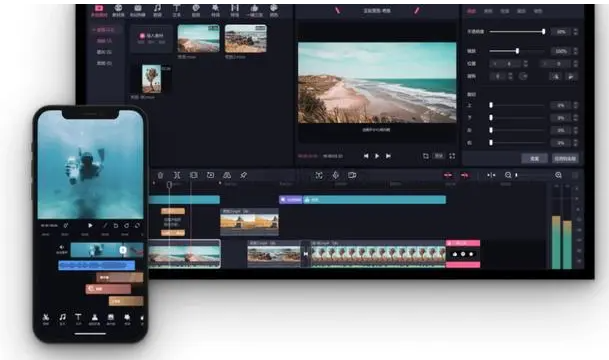The width and height of the screenshot is (609, 360).
Task: Click the trash delete icon in timeline toolbar
Action: (160, 176)
